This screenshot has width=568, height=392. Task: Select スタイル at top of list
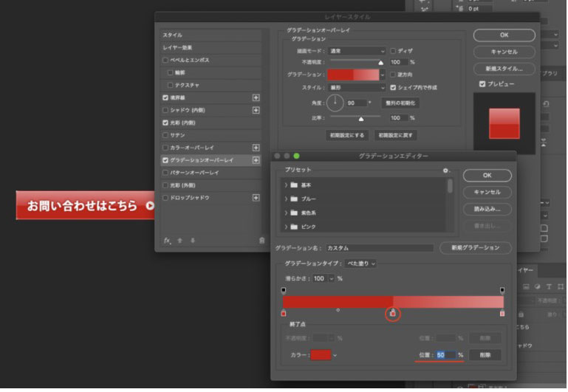[173, 35]
